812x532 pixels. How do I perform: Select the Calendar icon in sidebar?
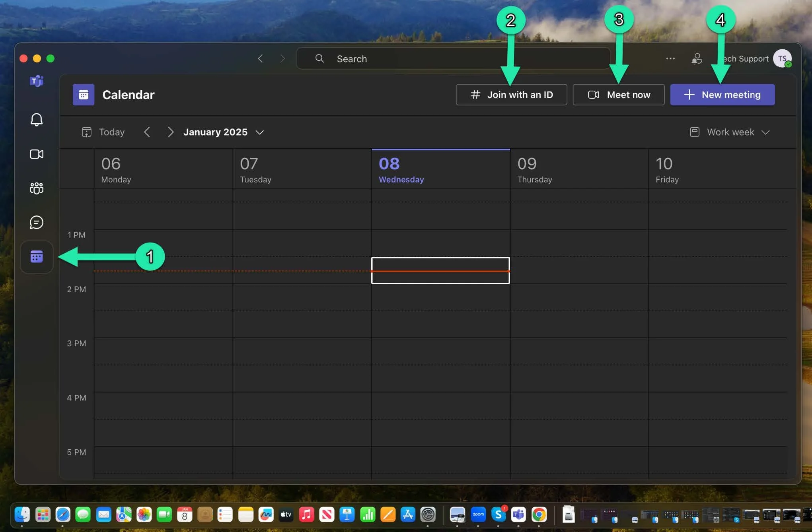(36, 257)
